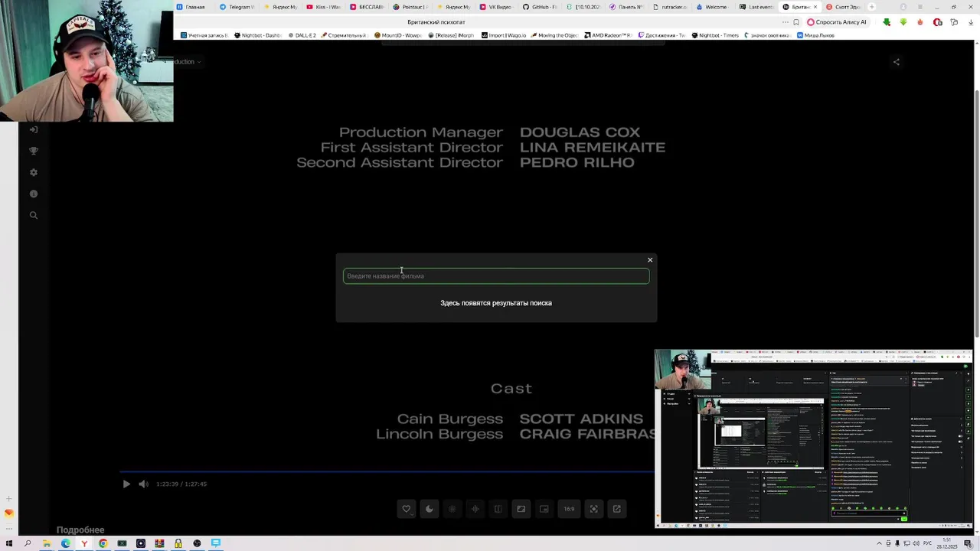Switch to the rutracker browser tab

click(670, 7)
